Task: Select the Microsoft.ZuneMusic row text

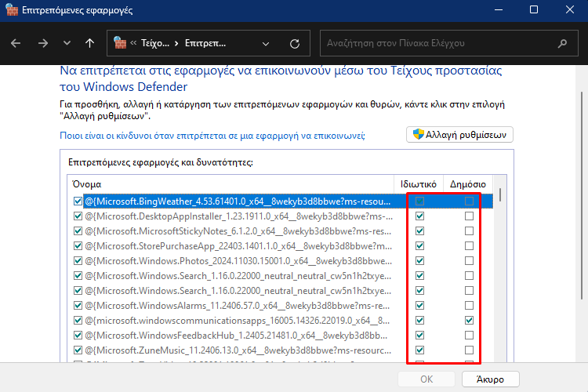Action: pos(238,350)
